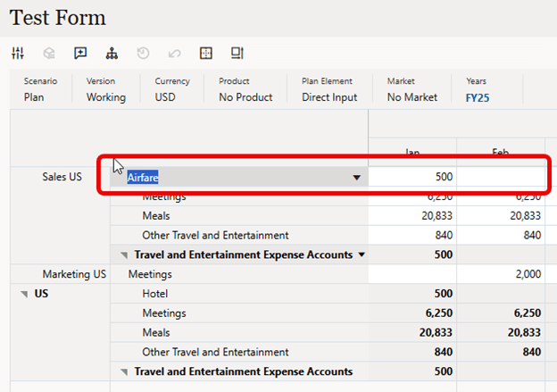Image resolution: width=557 pixels, height=392 pixels.
Task: Open the hierarchy tree icon
Action: point(112,53)
